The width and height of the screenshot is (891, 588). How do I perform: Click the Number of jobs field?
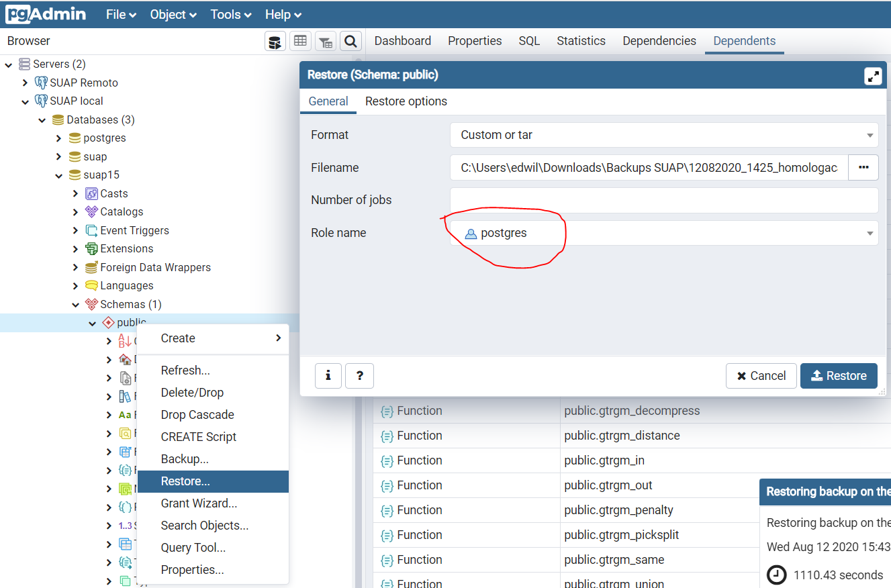(664, 200)
